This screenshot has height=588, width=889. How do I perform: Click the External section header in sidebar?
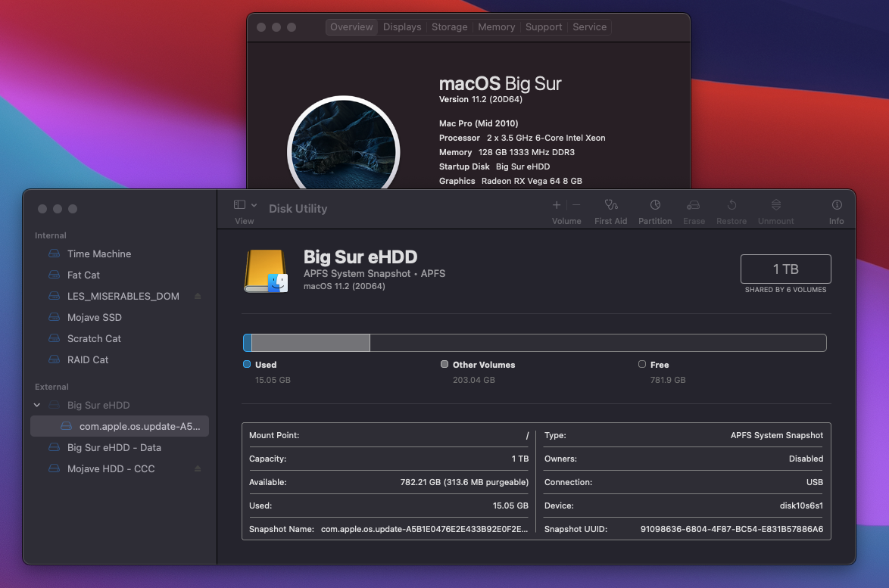[x=51, y=387]
